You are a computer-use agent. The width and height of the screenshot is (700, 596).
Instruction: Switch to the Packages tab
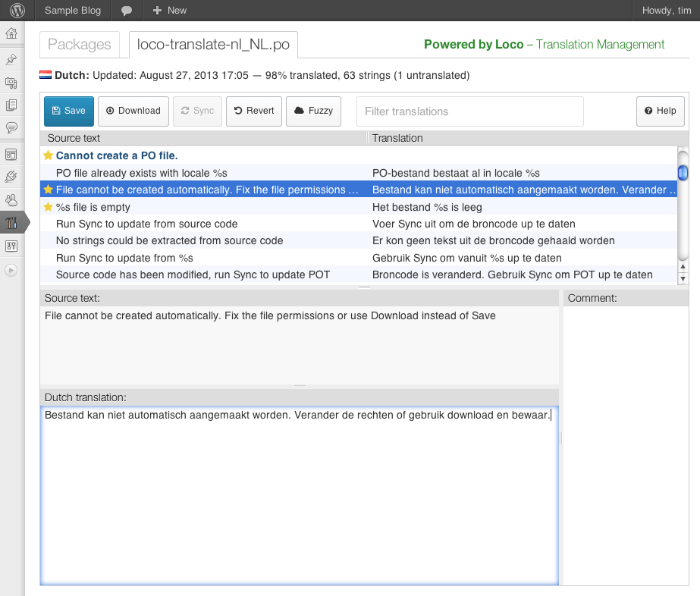pos(80,45)
